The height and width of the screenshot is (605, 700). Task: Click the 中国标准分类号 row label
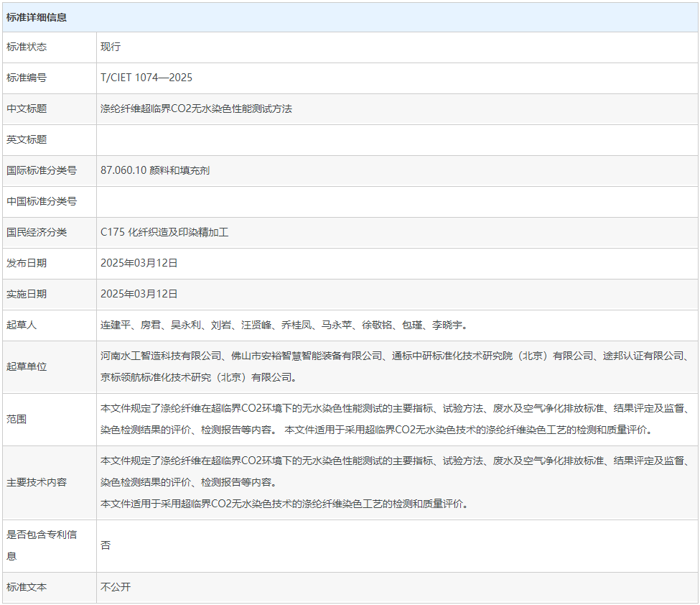42,201
